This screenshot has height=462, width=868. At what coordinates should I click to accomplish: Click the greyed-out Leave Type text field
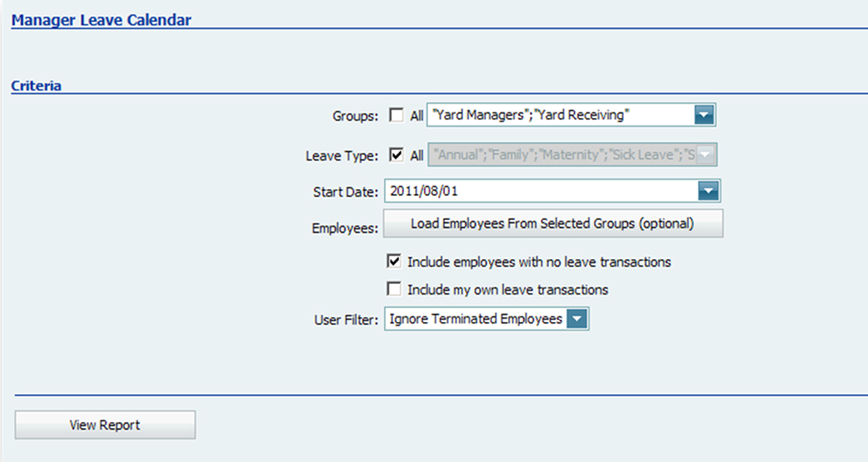[x=551, y=154]
